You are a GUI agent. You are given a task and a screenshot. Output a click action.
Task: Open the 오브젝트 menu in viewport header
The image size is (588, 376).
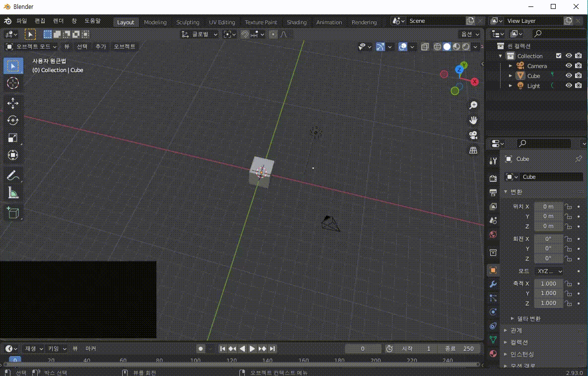click(x=125, y=47)
